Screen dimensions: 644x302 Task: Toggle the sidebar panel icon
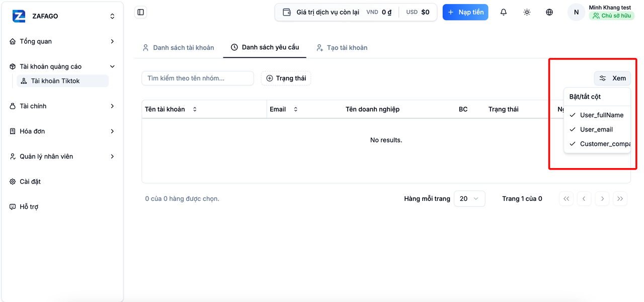[141, 12]
